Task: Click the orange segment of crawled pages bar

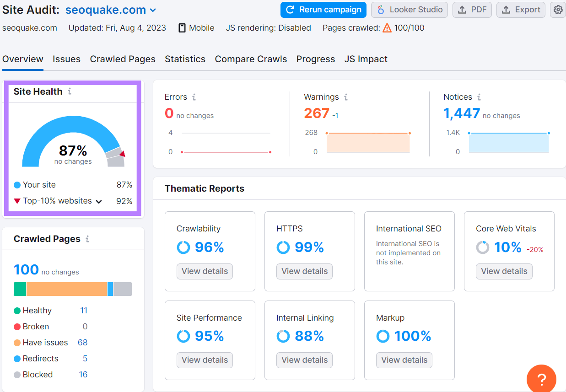Action: point(67,289)
